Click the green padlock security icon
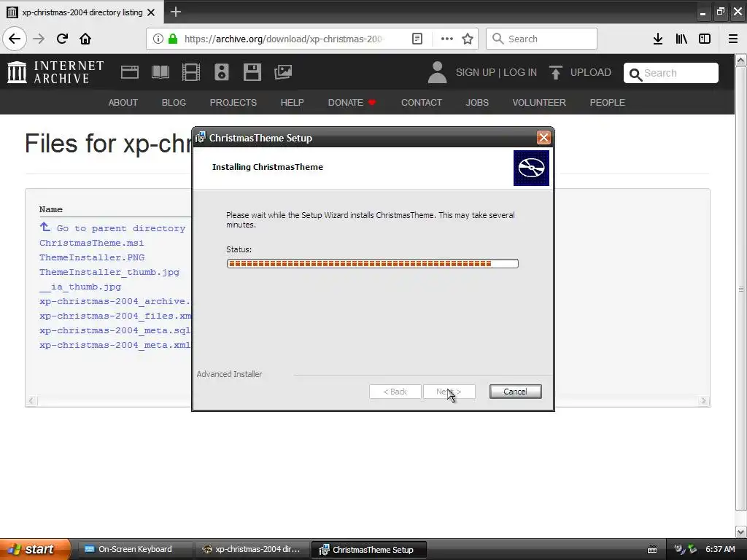Screen dimensions: 747x560 coord(173,39)
